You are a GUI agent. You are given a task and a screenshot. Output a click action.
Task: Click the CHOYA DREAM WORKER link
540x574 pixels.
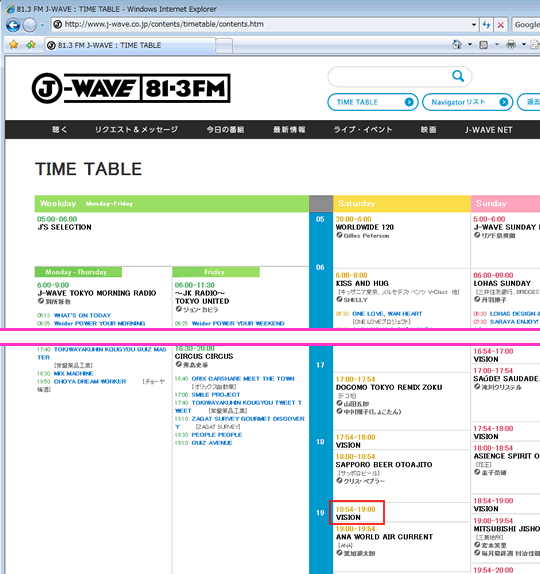[x=90, y=381]
